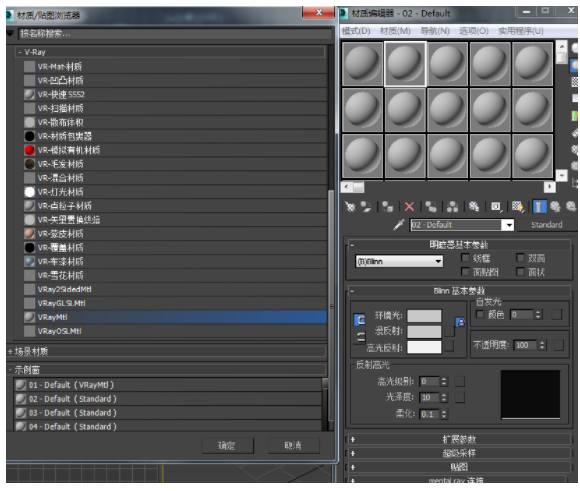Toggle the highlighted Show End Result icon
This screenshot has height=491, width=580.
coord(539,206)
